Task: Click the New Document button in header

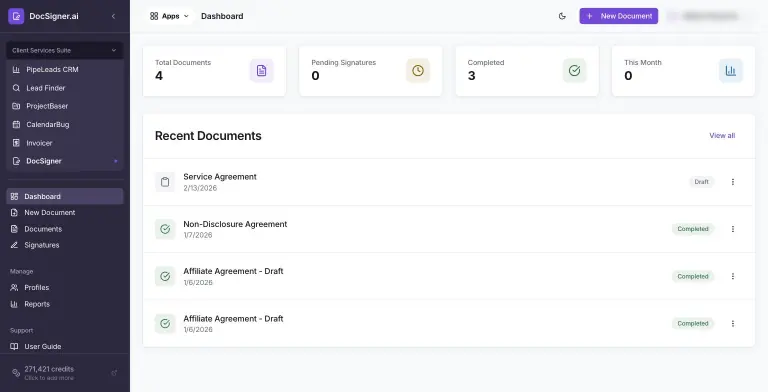Action: [x=619, y=16]
